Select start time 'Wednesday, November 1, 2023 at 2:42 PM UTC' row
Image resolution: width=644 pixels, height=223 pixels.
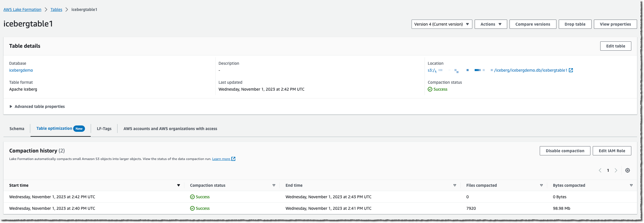(x=52, y=197)
